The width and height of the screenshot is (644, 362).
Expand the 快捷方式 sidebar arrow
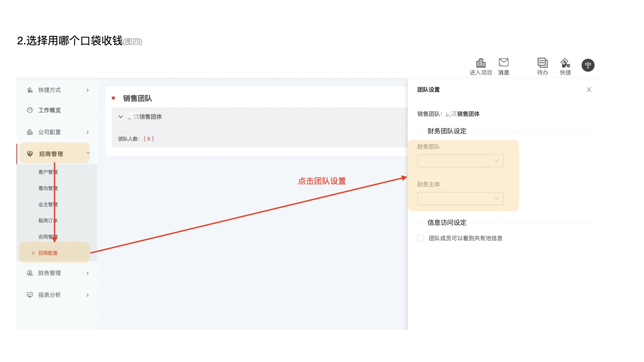coord(88,90)
